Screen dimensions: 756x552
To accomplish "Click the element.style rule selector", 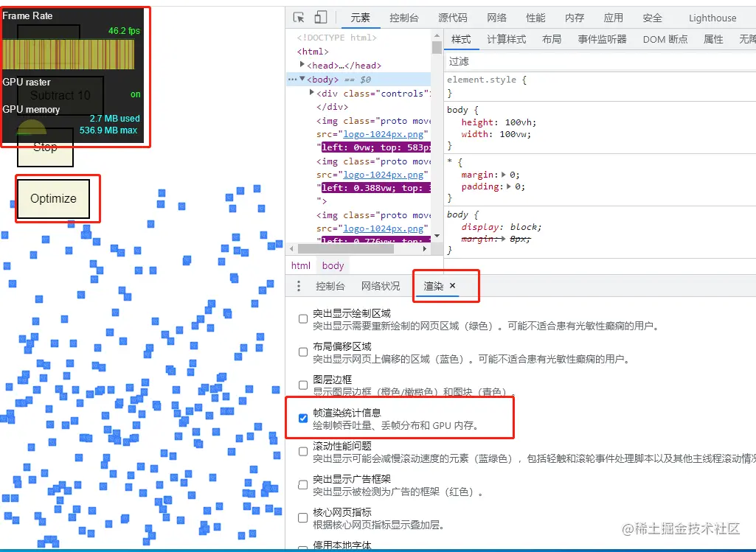I will pos(482,80).
